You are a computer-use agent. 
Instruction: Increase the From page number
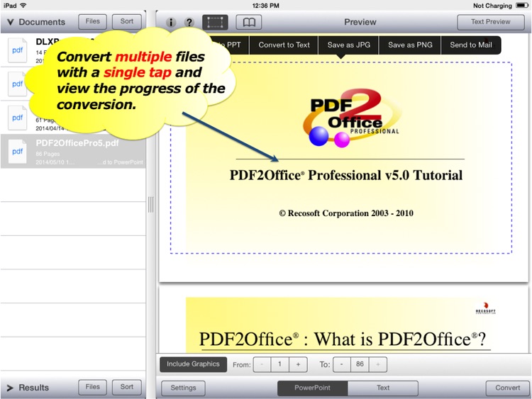click(x=298, y=365)
